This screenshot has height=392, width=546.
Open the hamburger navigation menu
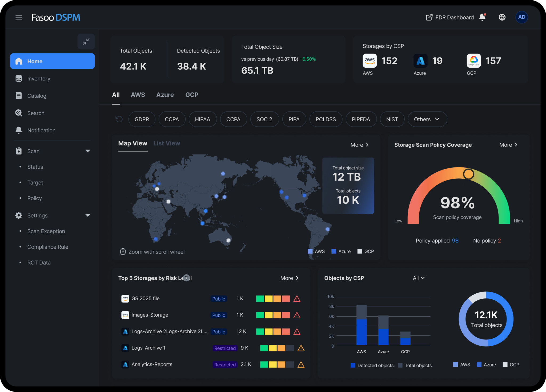(x=19, y=17)
